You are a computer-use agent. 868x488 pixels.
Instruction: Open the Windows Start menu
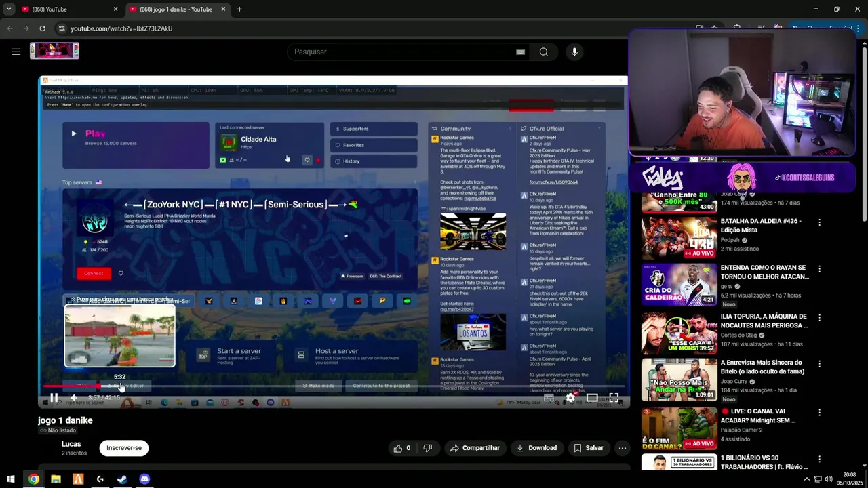click(x=11, y=479)
